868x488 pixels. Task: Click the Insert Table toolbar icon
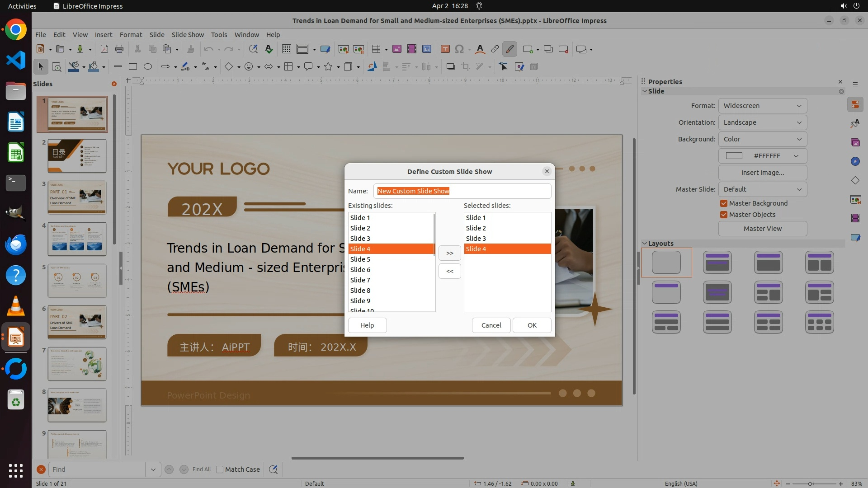click(x=376, y=49)
